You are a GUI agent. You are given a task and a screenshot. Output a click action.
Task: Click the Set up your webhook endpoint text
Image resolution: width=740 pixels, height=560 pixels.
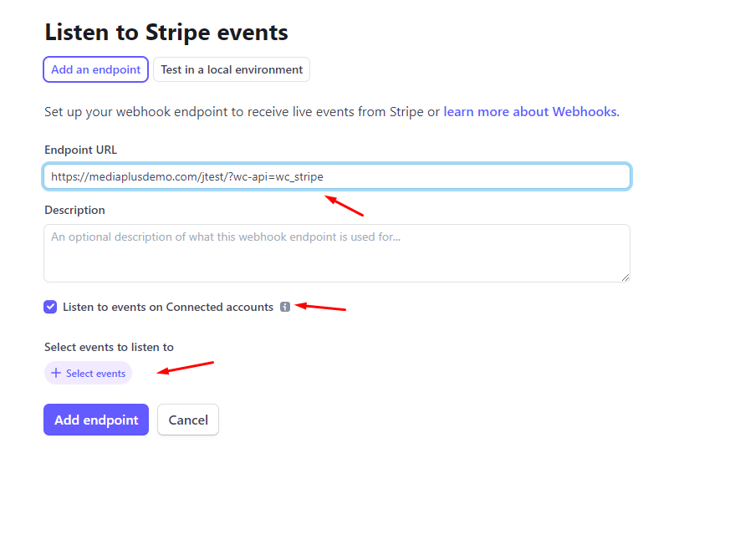242,112
